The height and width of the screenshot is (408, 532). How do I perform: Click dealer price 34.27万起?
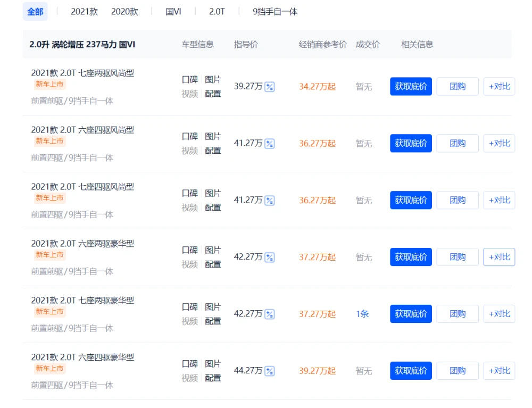(x=317, y=87)
